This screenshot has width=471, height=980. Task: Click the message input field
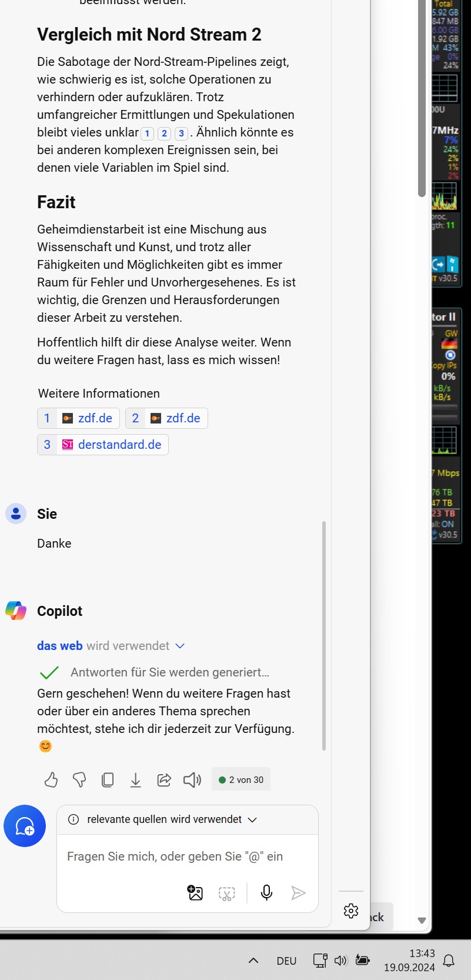pos(187,856)
